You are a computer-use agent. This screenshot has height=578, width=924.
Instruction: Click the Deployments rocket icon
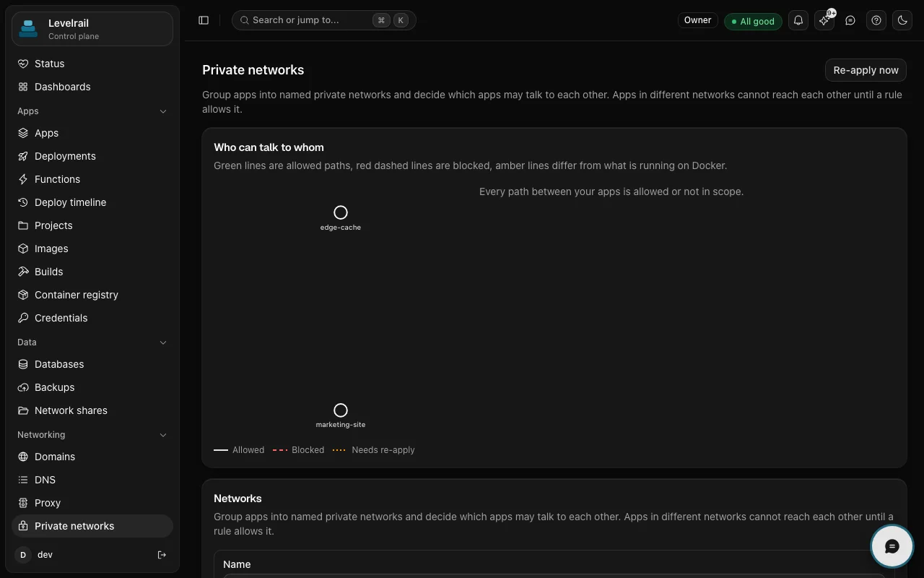[x=23, y=156]
